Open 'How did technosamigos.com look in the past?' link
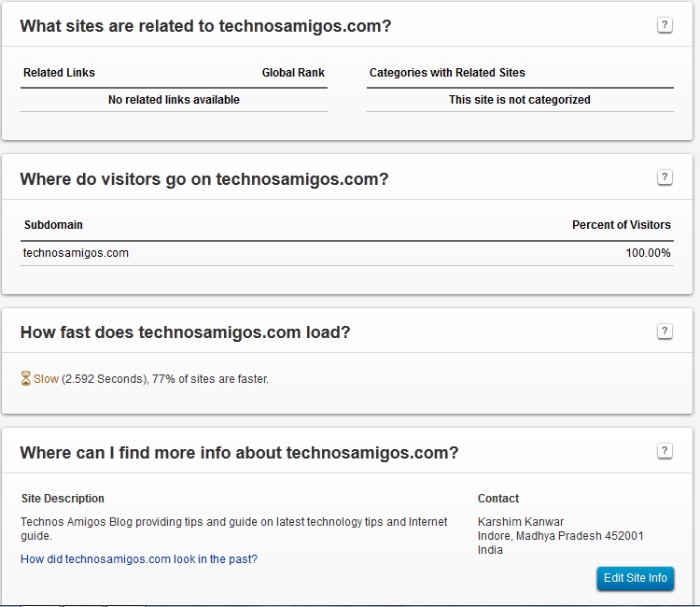 point(139,559)
